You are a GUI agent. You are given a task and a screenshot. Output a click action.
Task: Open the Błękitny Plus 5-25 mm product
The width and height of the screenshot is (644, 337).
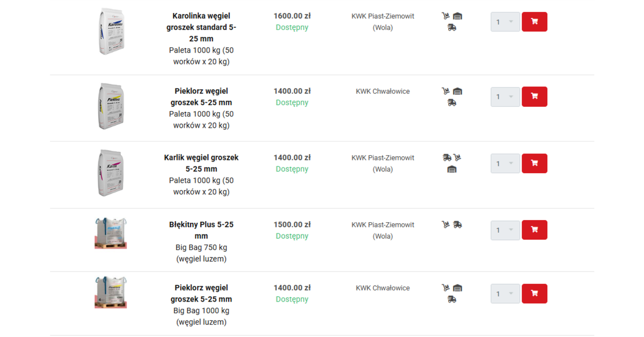point(201,230)
